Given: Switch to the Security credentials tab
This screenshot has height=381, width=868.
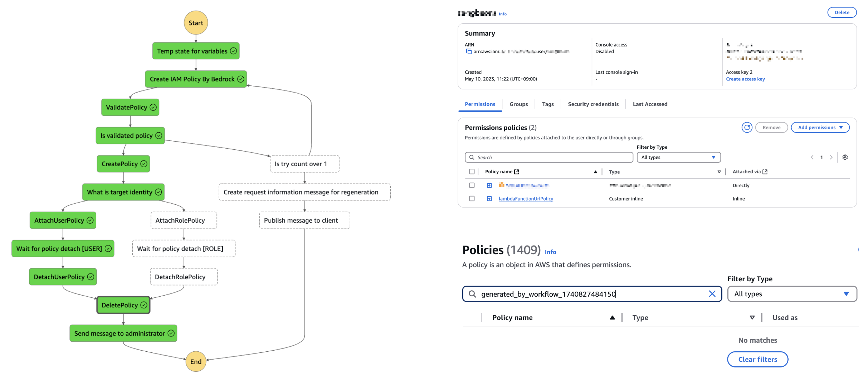Looking at the screenshot, I should click(593, 104).
